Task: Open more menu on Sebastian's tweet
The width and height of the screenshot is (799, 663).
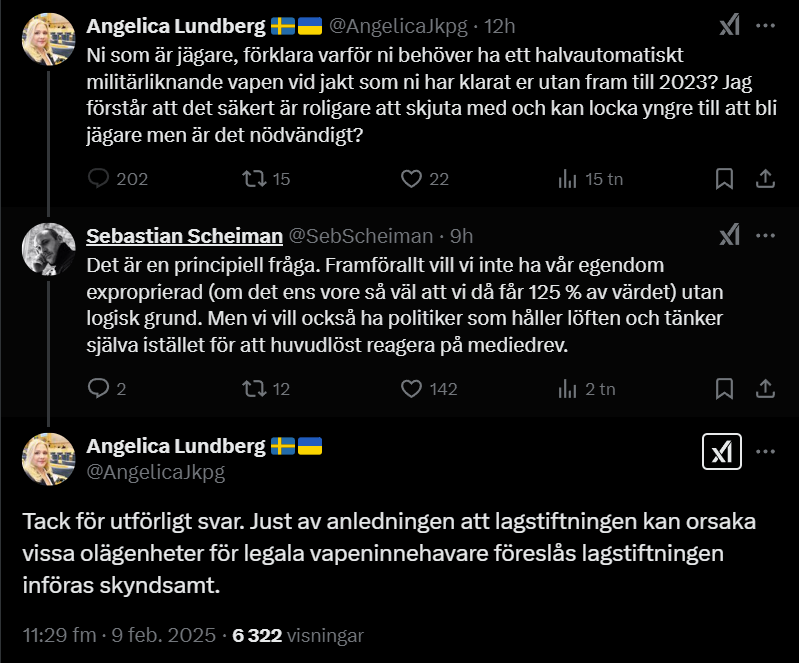Action: [765, 235]
